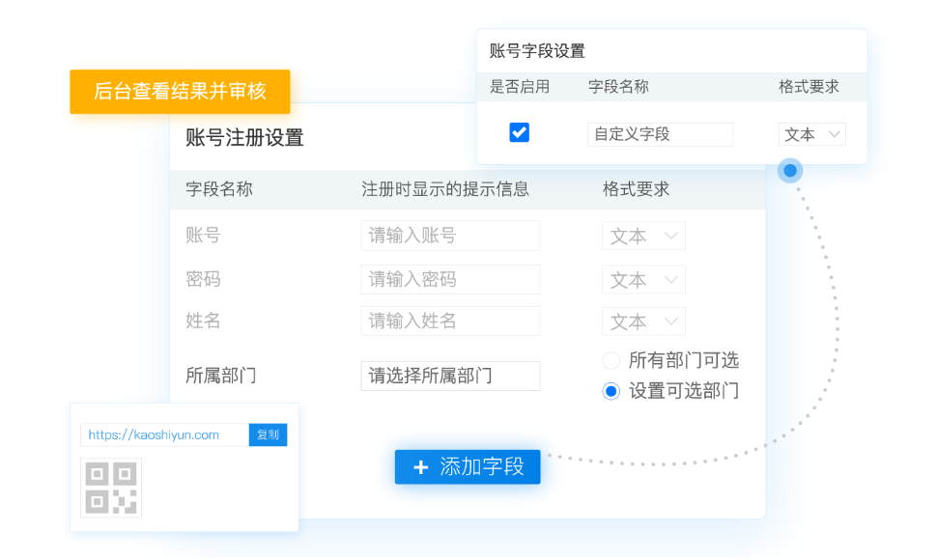Click the 添加字段 button
The height and width of the screenshot is (560, 937).
(468, 467)
